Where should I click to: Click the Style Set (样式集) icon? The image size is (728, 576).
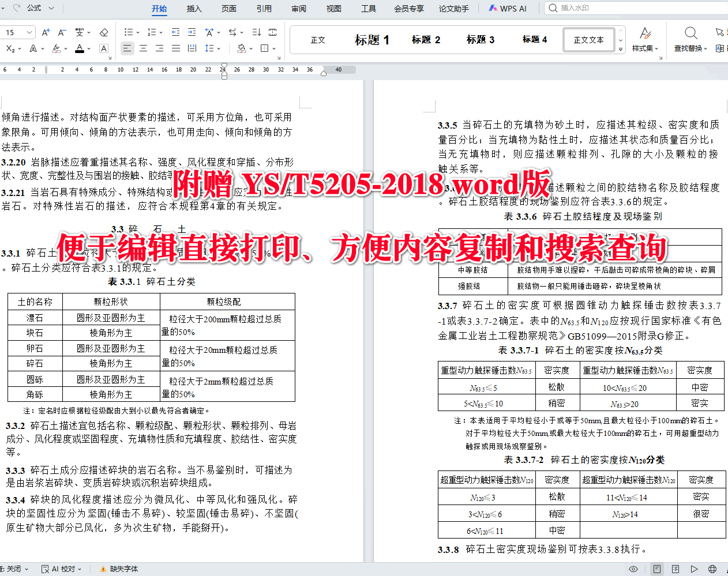[x=645, y=33]
